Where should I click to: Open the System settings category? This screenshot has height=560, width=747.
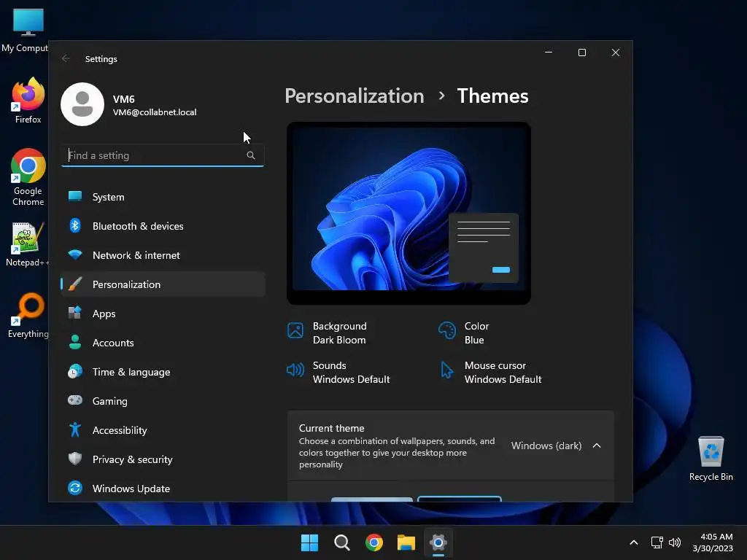(x=163, y=197)
